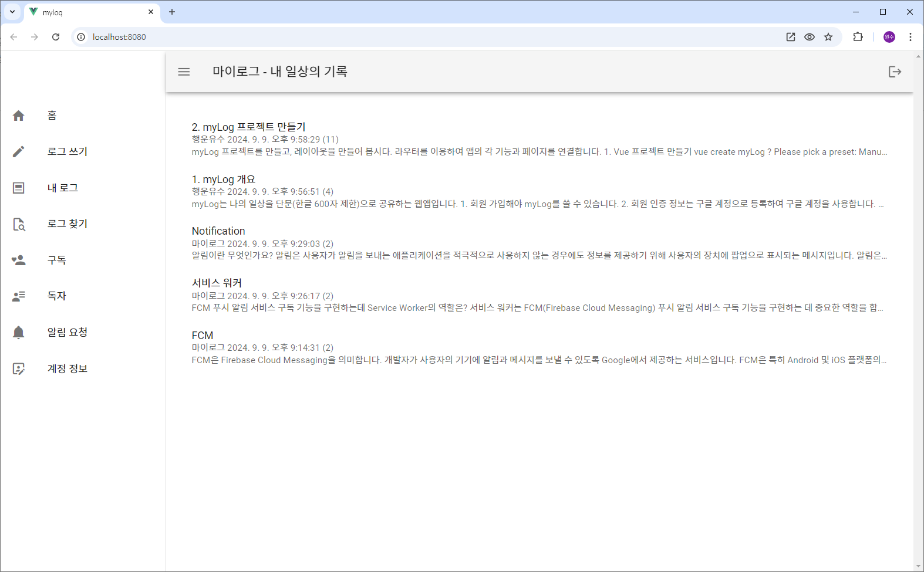Go back with browser back arrow
Image resolution: width=924 pixels, height=572 pixels.
pos(14,37)
